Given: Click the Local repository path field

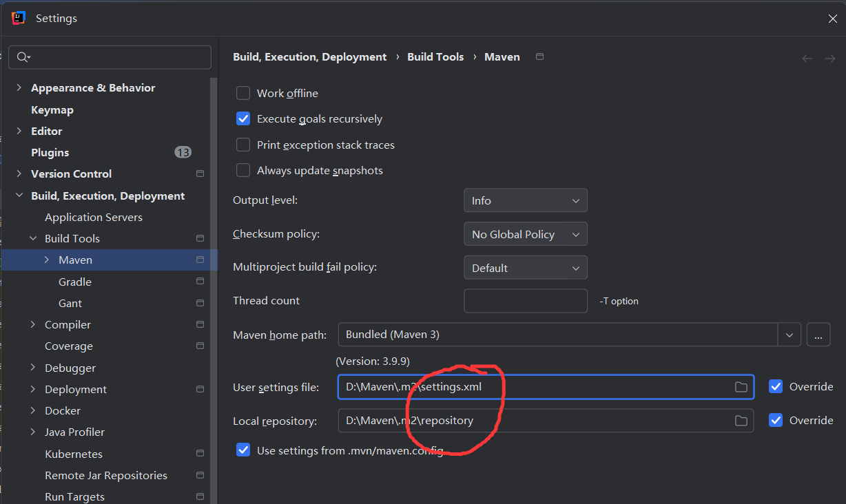Looking at the screenshot, I should pos(546,421).
